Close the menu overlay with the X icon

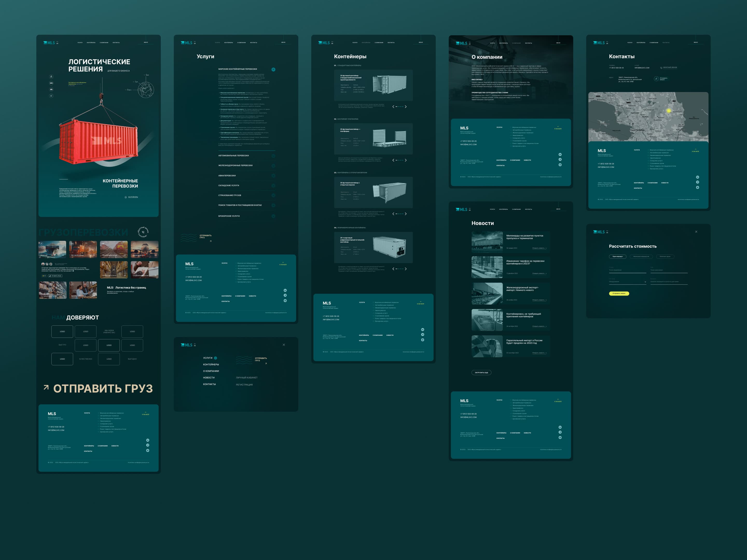[x=284, y=345]
